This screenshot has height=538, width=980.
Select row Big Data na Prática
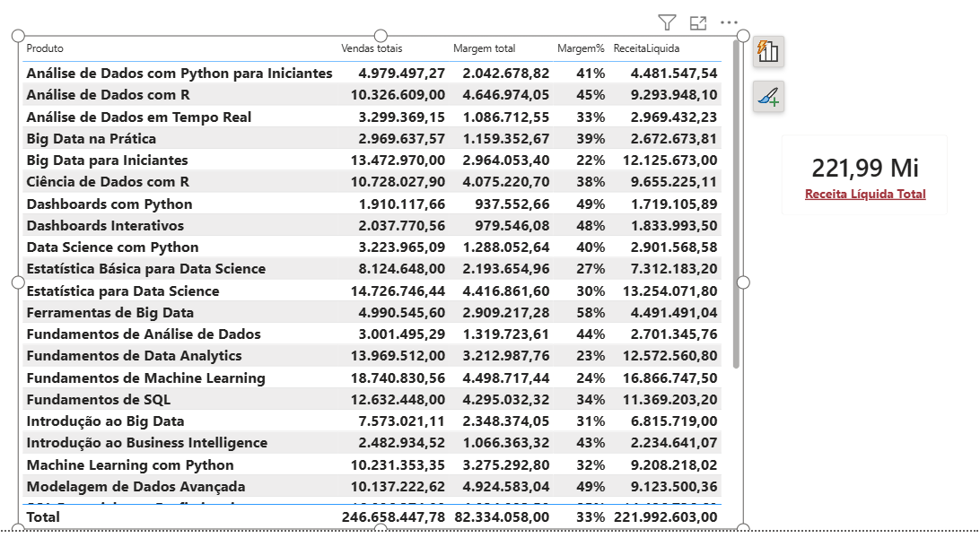[372, 139]
